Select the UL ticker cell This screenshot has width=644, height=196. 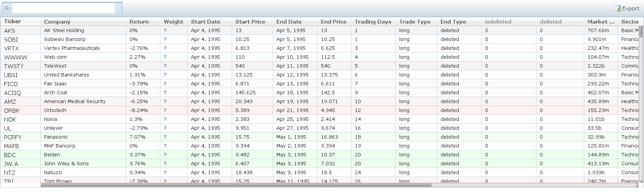click(x=21, y=128)
